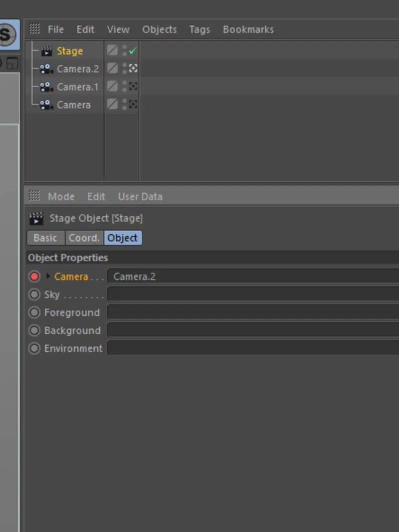Toggle the green enable checkmark on Stage
Image resolution: width=399 pixels, height=532 pixels.
tap(133, 51)
